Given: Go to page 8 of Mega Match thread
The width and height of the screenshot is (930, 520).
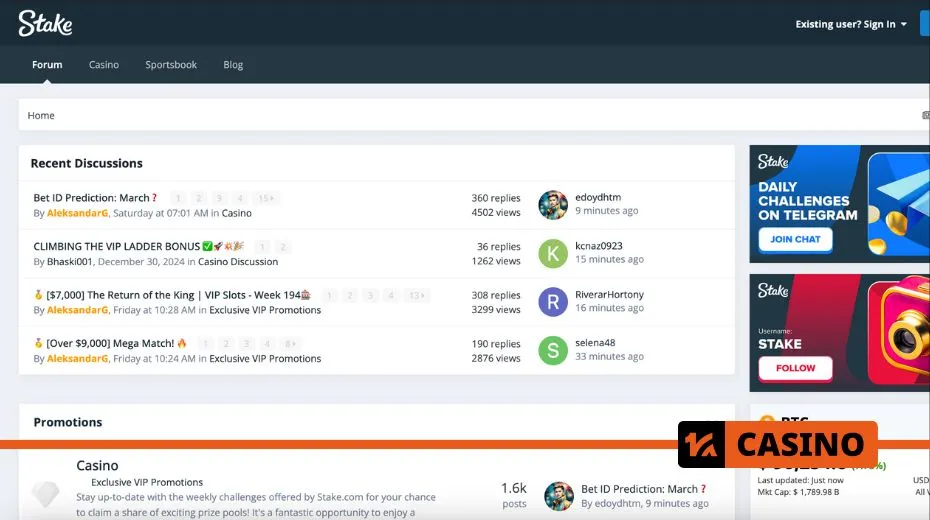Looking at the screenshot, I should tap(290, 344).
